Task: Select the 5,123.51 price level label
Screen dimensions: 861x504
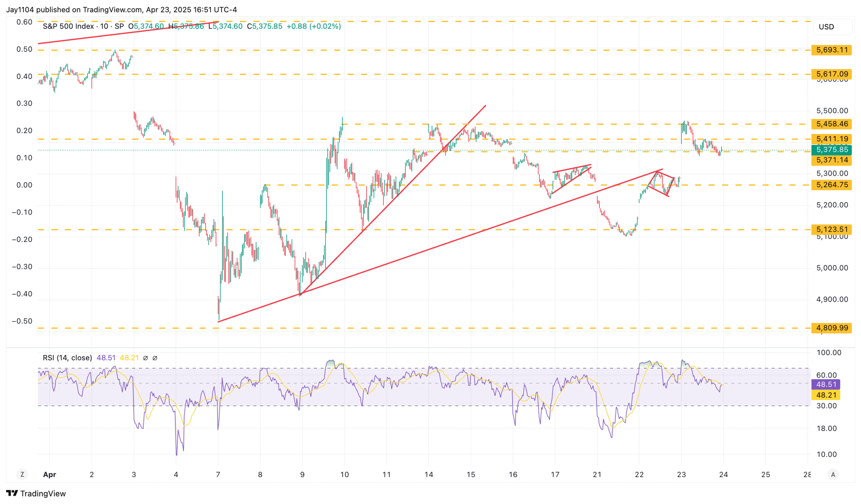Action: [x=832, y=229]
